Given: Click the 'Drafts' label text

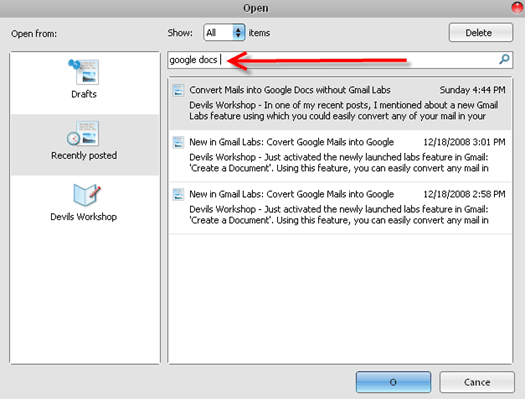Looking at the screenshot, I should tap(84, 94).
